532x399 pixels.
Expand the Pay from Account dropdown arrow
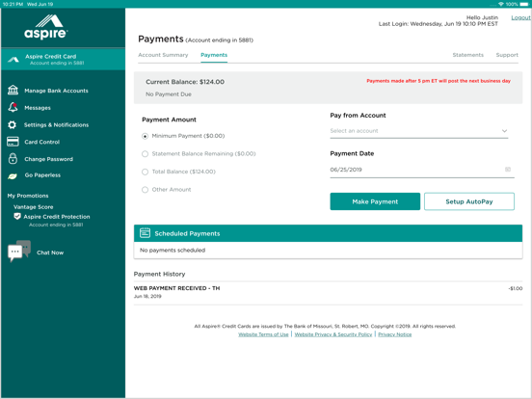(x=504, y=131)
